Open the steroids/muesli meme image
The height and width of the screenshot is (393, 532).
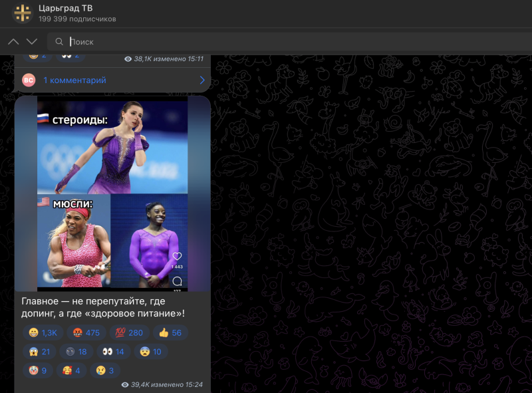click(x=112, y=193)
